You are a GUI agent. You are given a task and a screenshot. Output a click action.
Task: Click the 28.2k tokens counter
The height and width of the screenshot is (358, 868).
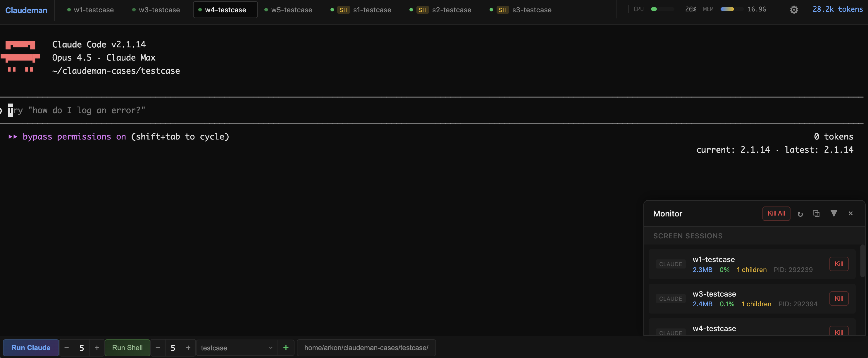coord(837,9)
